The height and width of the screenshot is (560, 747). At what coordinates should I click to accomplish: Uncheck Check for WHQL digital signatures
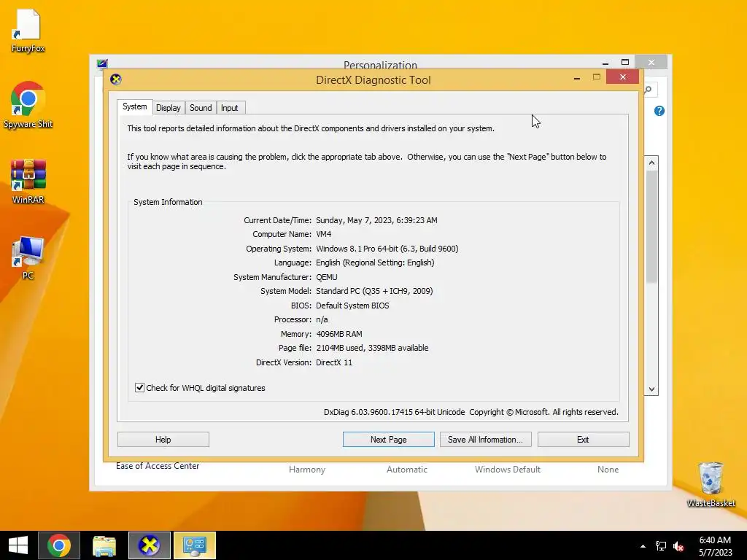click(x=139, y=388)
